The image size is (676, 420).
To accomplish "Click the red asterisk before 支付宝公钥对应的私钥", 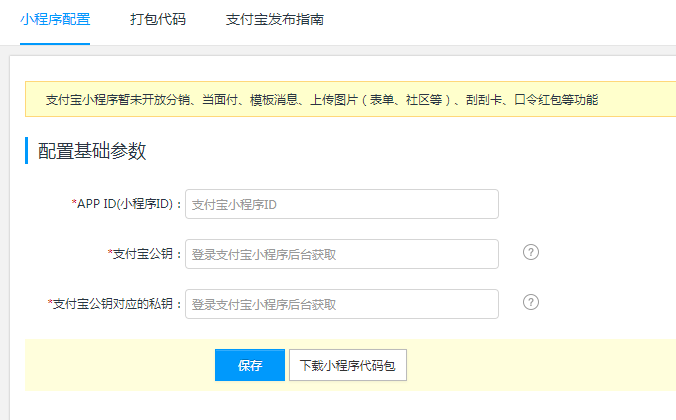I will 50,304.
